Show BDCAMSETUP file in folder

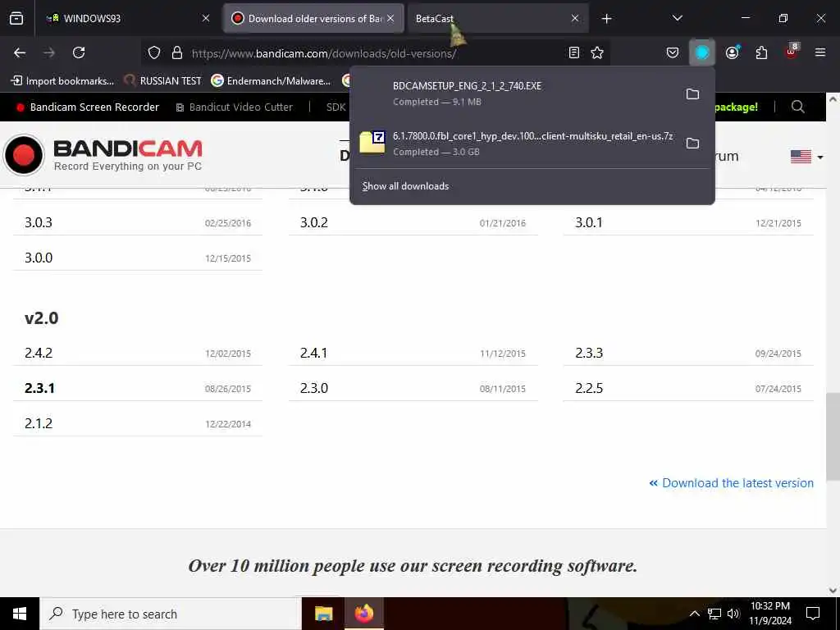[692, 94]
